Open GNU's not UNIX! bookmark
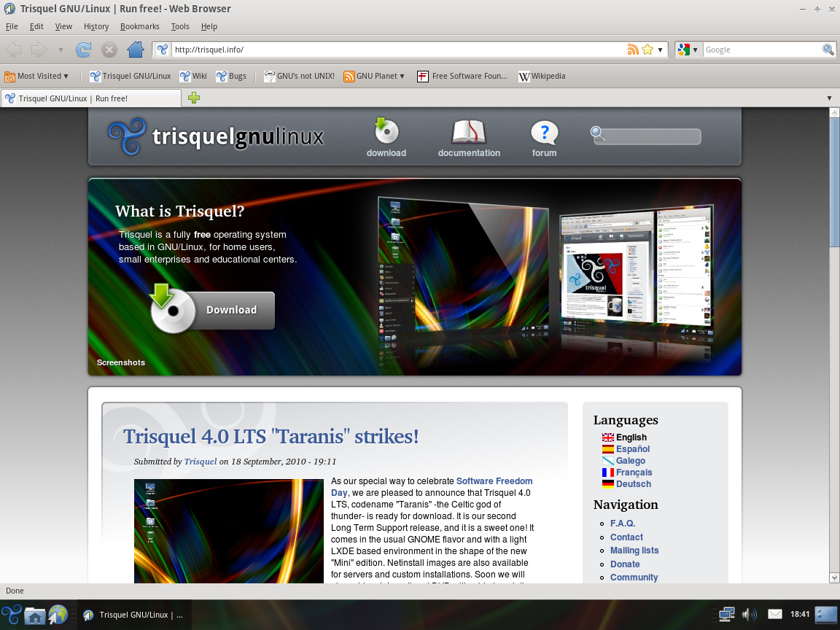This screenshot has width=840, height=630. pyautogui.click(x=300, y=76)
